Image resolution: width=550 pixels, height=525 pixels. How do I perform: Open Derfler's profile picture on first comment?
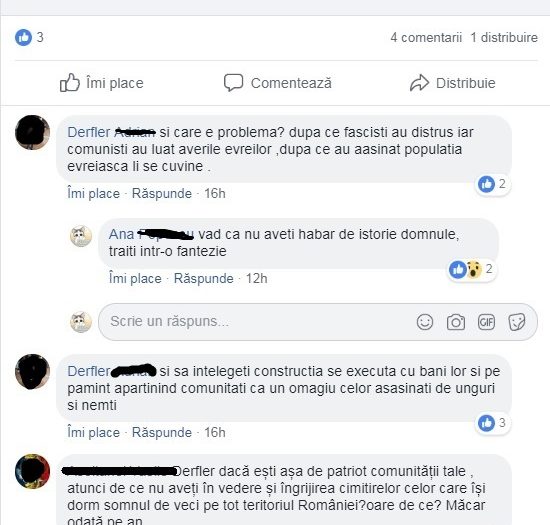[x=32, y=132]
